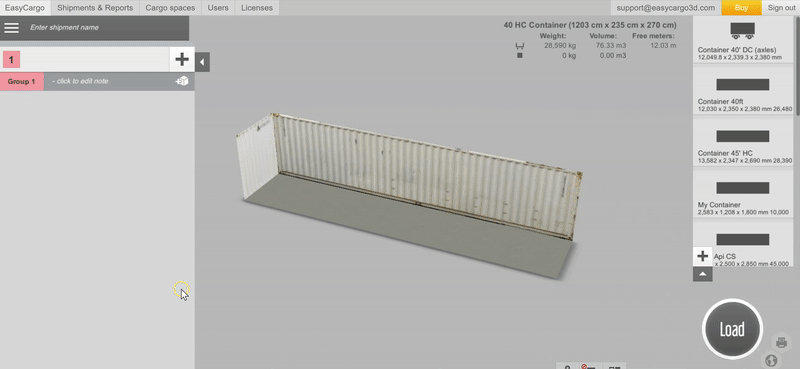This screenshot has height=369, width=800.
Task: Open the globe language icon
Action: (x=771, y=360)
